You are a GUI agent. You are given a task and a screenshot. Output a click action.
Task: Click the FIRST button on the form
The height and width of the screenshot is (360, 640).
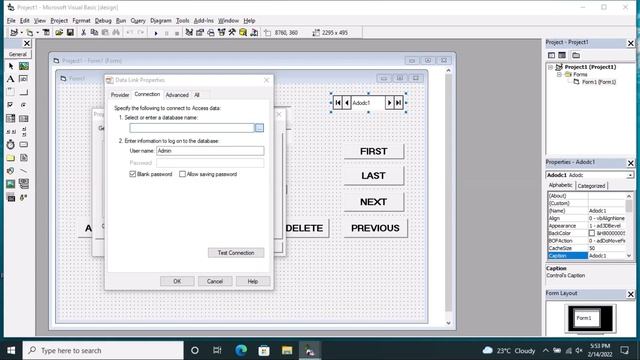pyautogui.click(x=373, y=151)
